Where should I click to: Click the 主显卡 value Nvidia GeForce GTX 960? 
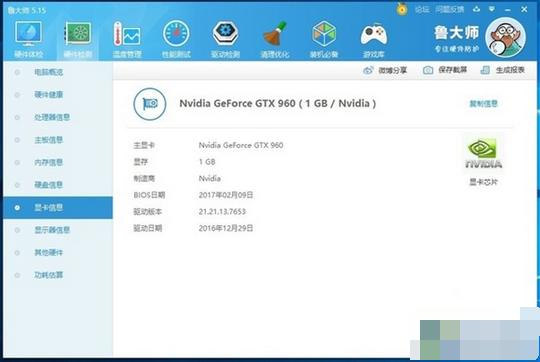[x=241, y=145]
